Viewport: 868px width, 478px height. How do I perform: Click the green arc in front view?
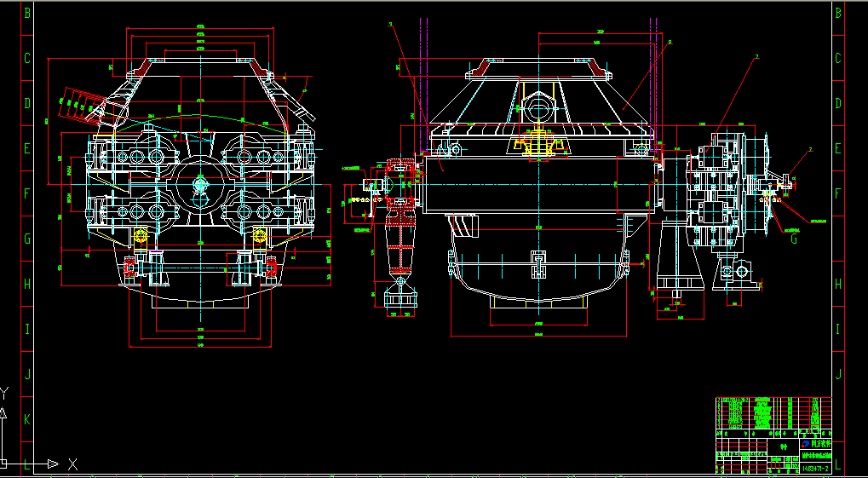(x=200, y=122)
